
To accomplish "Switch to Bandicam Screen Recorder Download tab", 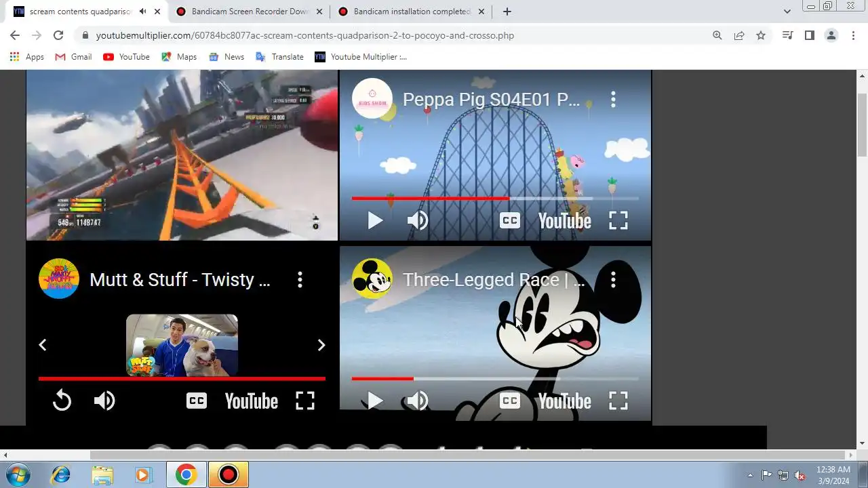I will (x=250, y=12).
